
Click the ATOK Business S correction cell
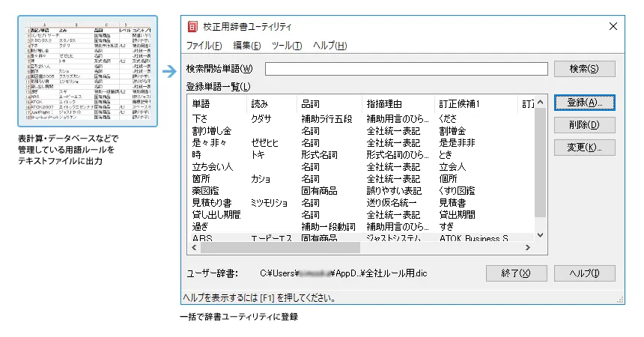(x=473, y=238)
